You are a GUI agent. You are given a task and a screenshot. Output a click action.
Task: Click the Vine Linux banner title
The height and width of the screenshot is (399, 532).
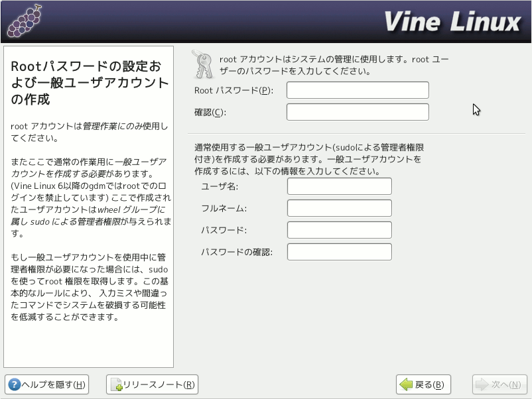tap(452, 22)
